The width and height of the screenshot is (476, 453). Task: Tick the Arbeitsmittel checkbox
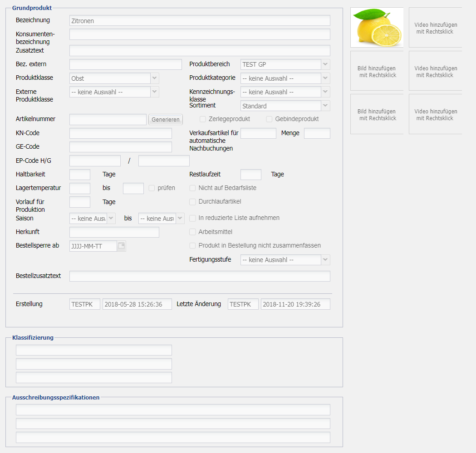(x=193, y=232)
